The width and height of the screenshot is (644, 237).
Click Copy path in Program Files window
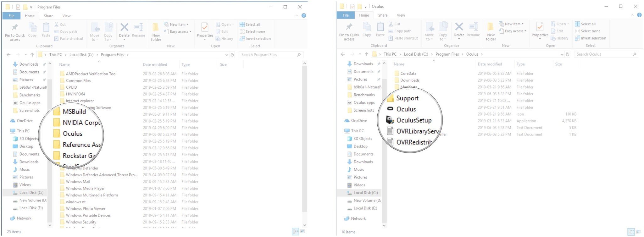(65, 31)
